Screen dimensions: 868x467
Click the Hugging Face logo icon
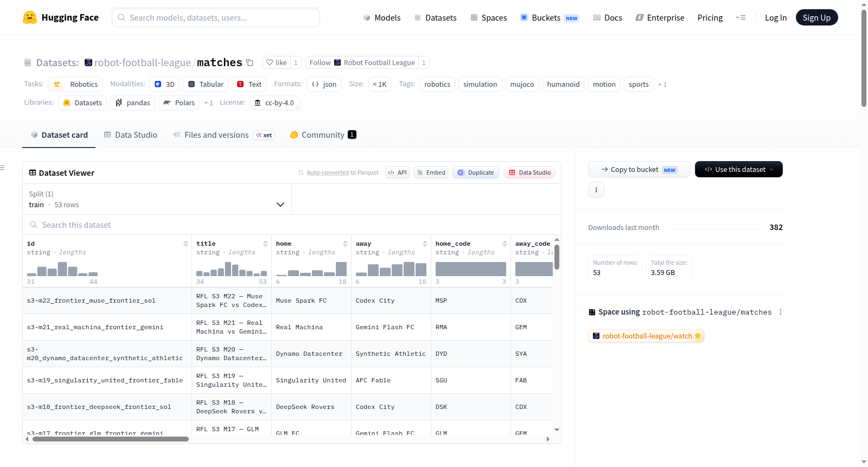tap(30, 17)
